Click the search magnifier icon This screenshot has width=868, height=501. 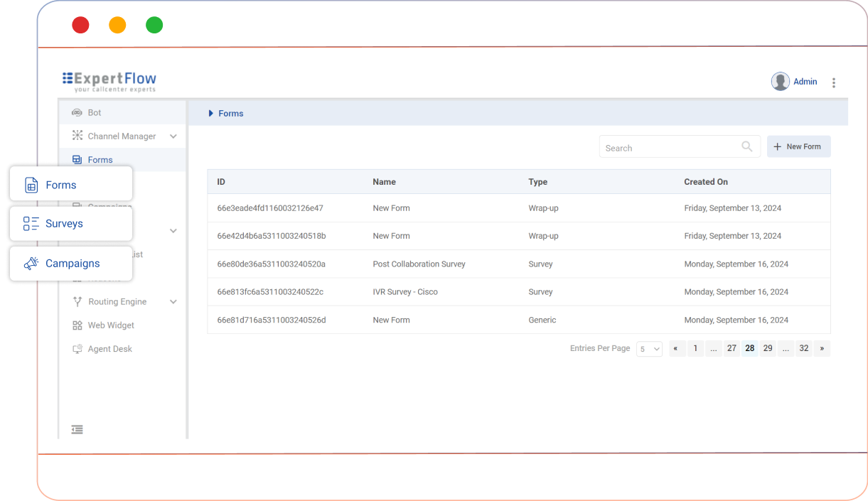point(746,146)
